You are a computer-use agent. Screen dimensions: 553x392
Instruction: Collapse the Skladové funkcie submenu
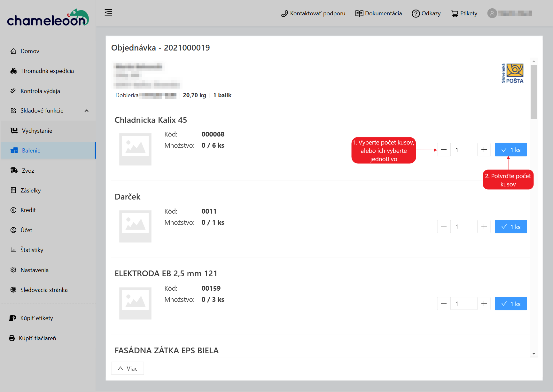click(86, 111)
